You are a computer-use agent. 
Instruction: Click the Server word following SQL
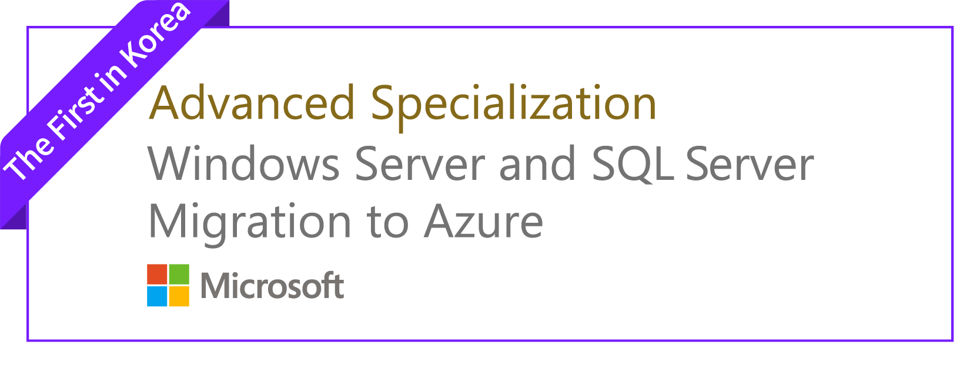750,163
